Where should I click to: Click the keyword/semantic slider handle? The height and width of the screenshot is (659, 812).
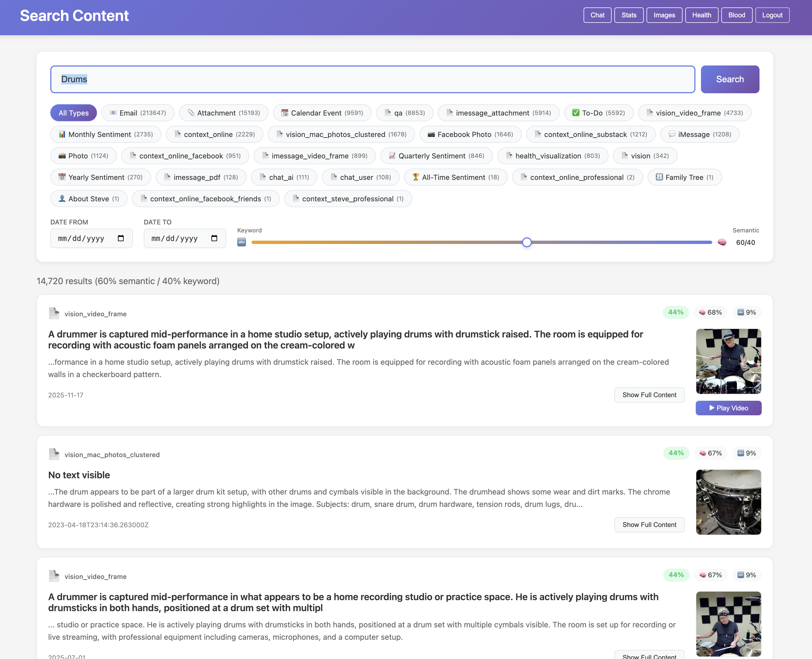point(527,242)
